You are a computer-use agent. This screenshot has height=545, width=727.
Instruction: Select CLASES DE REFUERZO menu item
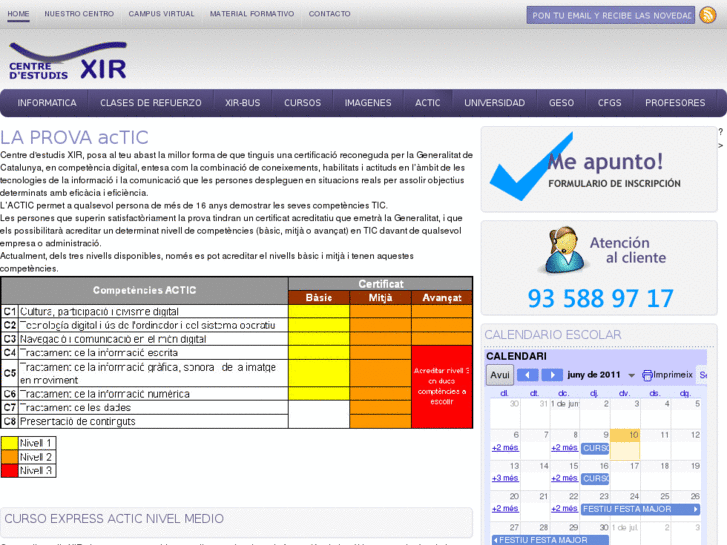pyautogui.click(x=151, y=103)
